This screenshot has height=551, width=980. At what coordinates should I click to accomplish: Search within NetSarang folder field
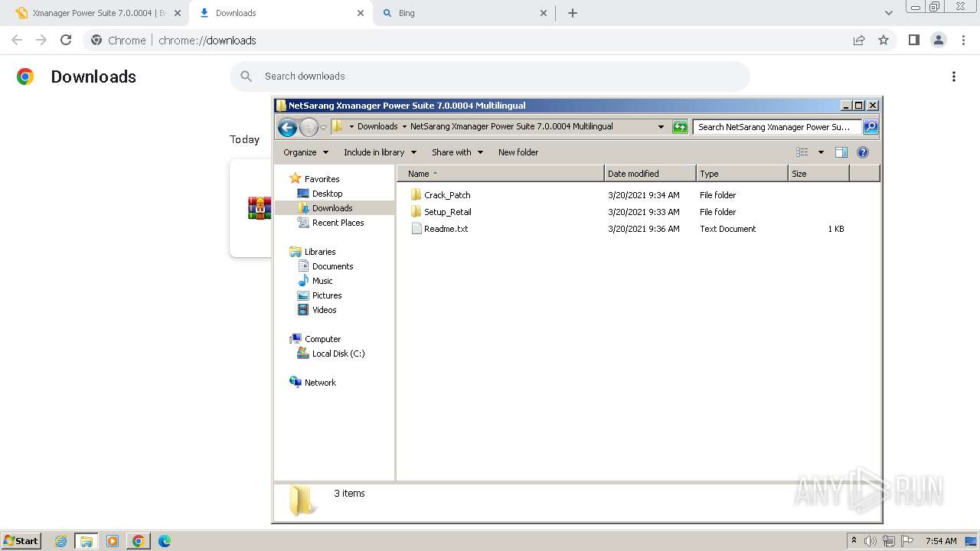pos(777,127)
